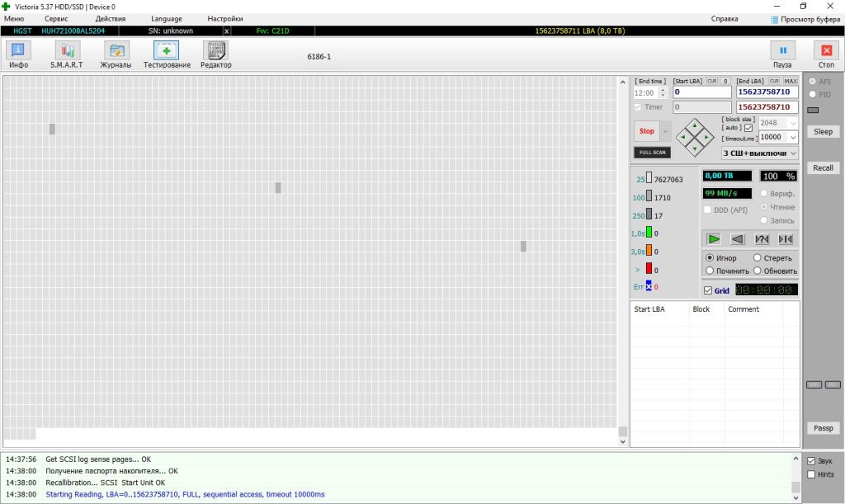Image resolution: width=845 pixels, height=504 pixels.
Task: Expand the timeout ms dropdown showing 10000
Action: [x=793, y=137]
